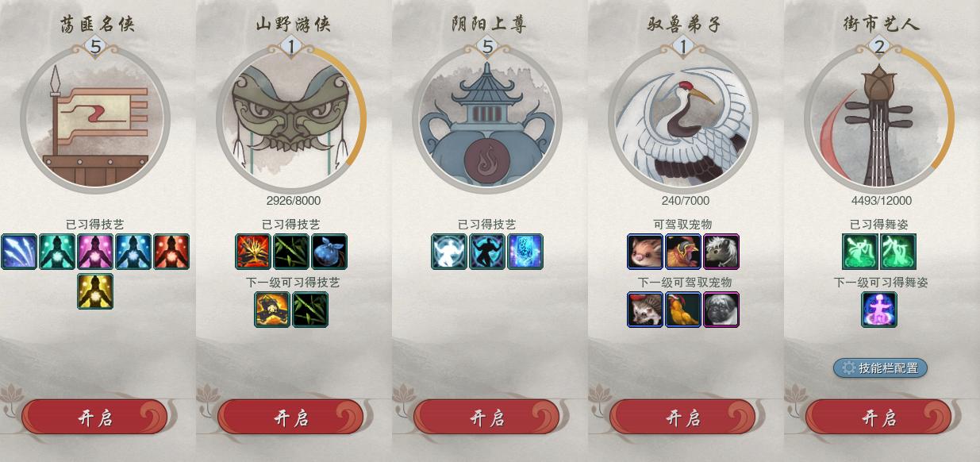
Task: Click the hedgehog pet icon
Action: (x=645, y=310)
